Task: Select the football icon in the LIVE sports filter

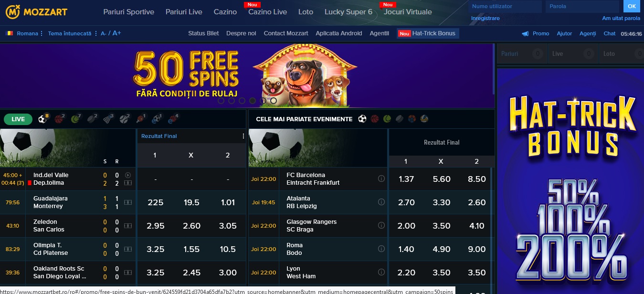Action: click(42, 119)
